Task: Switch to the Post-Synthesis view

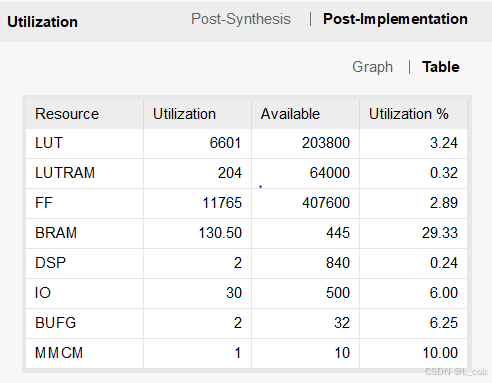Action: click(x=241, y=19)
